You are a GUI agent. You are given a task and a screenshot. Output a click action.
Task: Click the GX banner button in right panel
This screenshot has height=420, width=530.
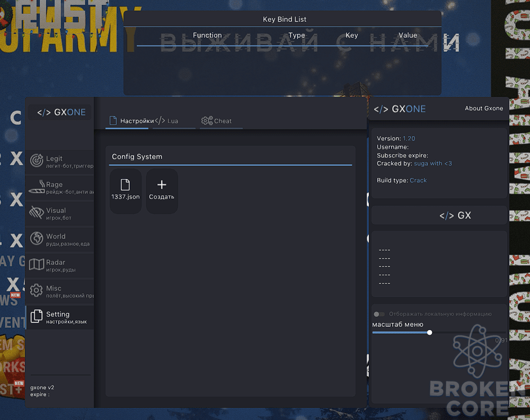pos(439,215)
